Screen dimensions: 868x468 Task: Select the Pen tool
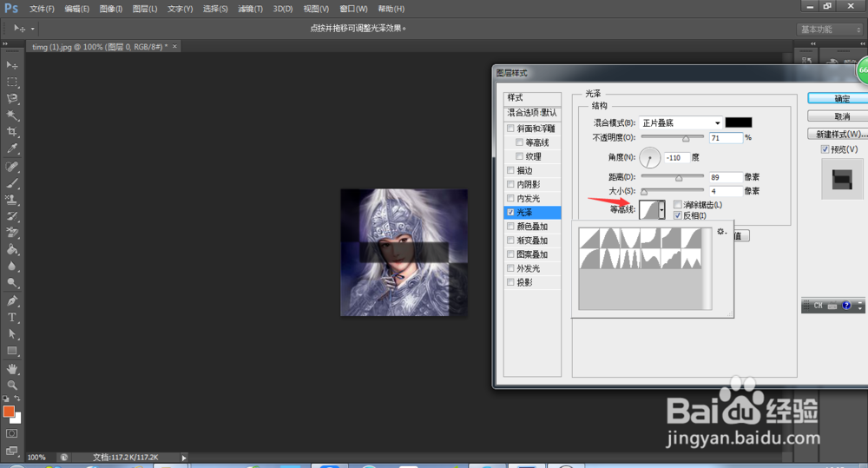coord(11,300)
